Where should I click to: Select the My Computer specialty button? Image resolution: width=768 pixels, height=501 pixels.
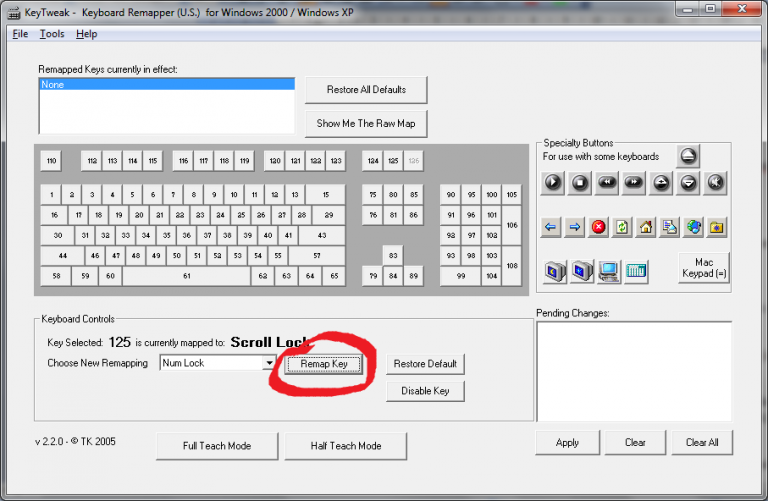(x=607, y=269)
